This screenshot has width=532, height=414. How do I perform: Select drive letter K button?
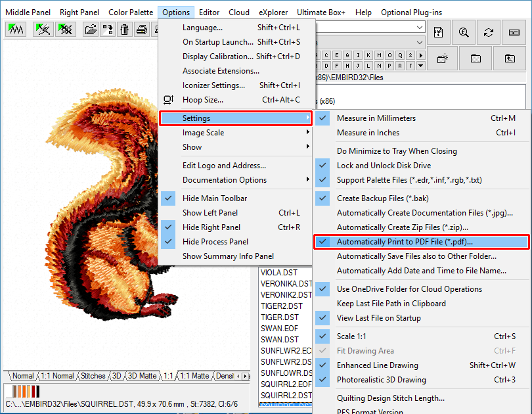click(368, 55)
